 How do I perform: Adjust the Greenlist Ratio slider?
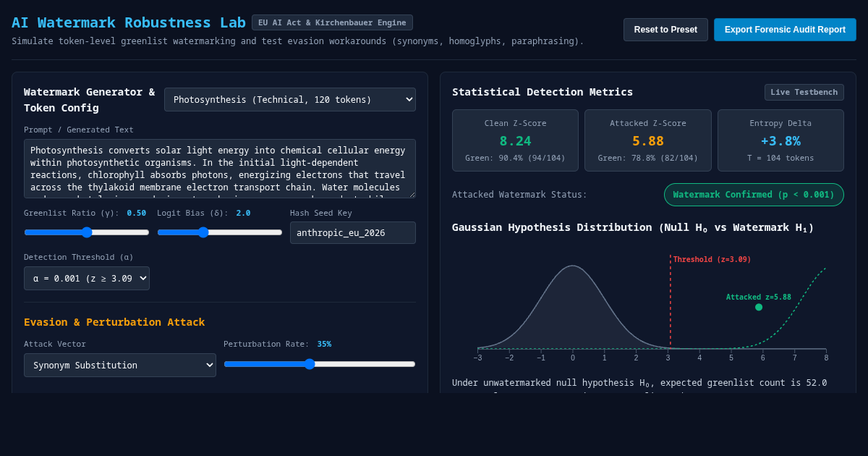point(87,232)
